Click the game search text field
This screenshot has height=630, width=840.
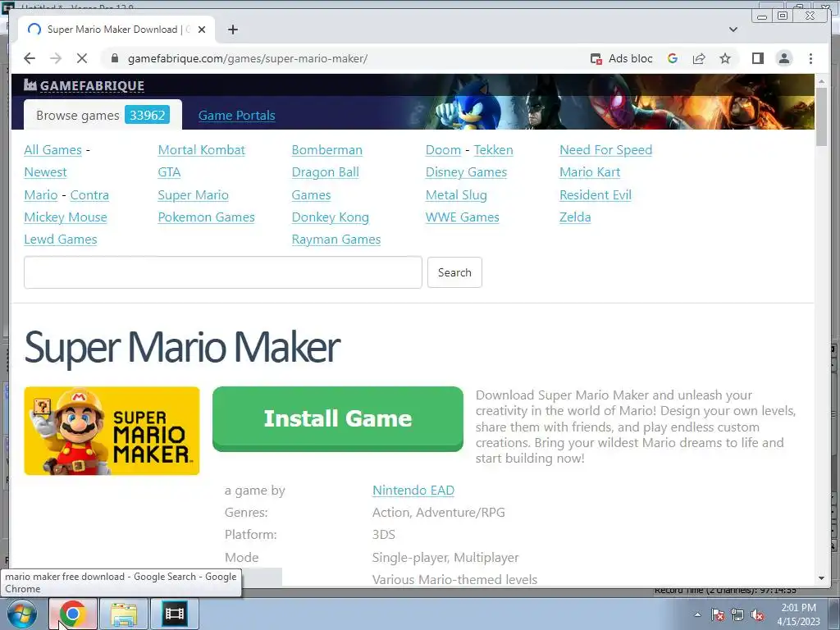coord(223,272)
